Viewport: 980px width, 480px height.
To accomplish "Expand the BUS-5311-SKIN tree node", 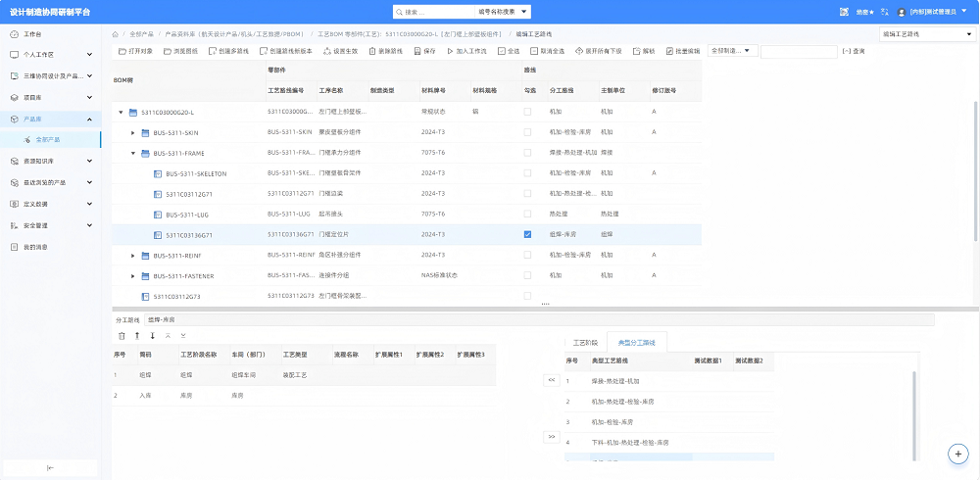I will click(132, 132).
